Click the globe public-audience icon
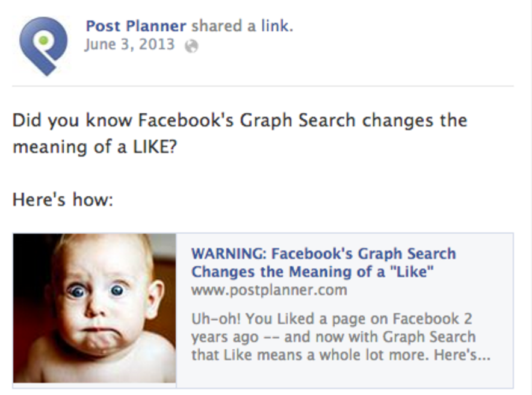 tap(191, 46)
